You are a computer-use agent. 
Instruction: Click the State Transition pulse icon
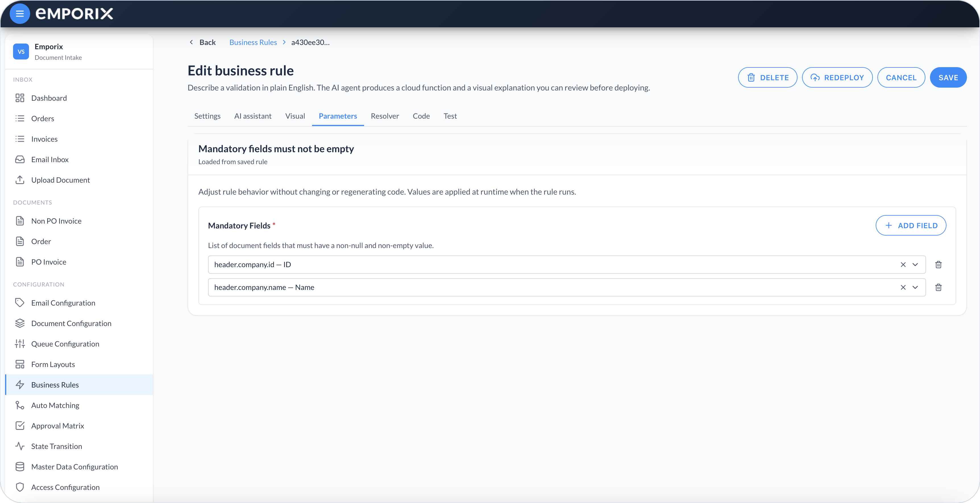[x=20, y=446]
